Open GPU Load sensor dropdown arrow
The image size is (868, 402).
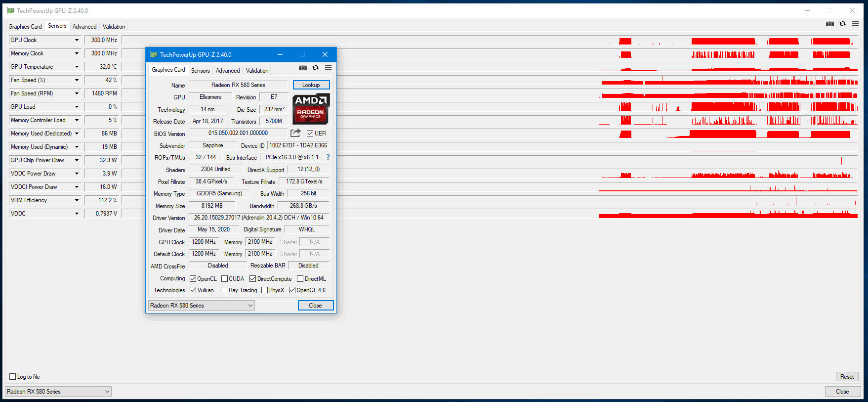[77, 107]
